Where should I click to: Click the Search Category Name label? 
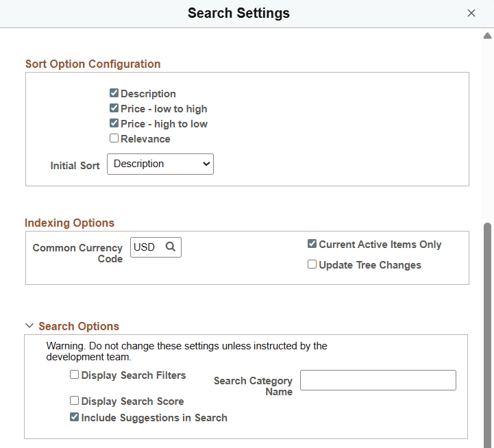(254, 386)
